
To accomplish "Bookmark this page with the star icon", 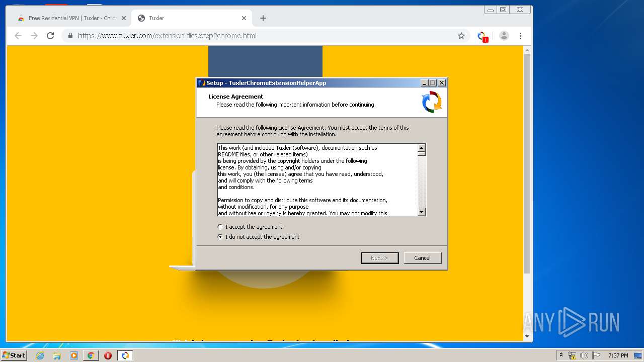I will pyautogui.click(x=461, y=36).
